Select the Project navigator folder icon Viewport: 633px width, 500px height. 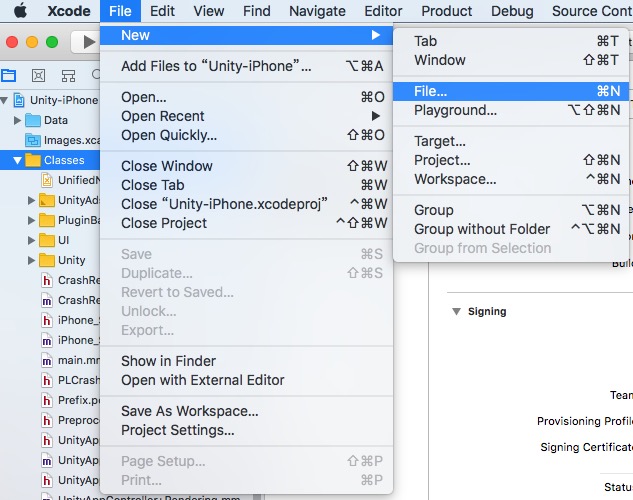coord(8,75)
